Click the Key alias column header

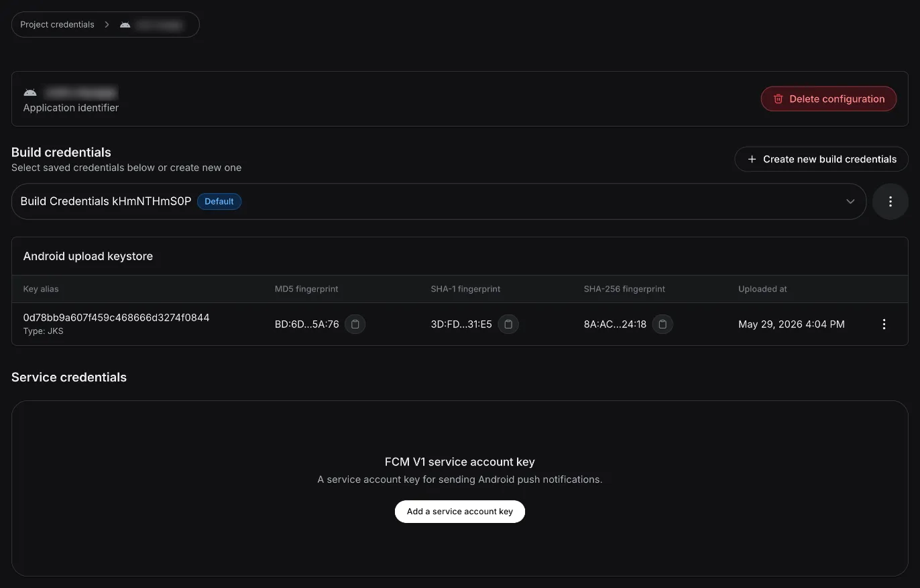click(41, 289)
